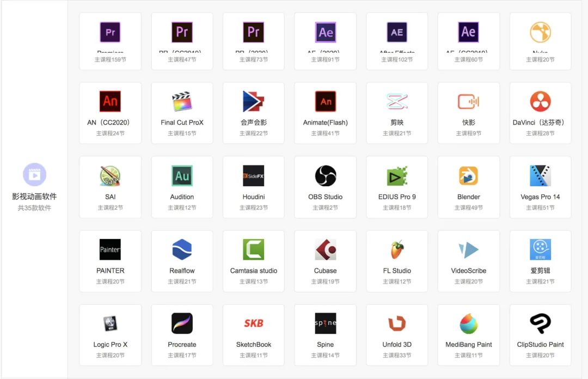
Task: Select the Blender icon
Action: 469,176
